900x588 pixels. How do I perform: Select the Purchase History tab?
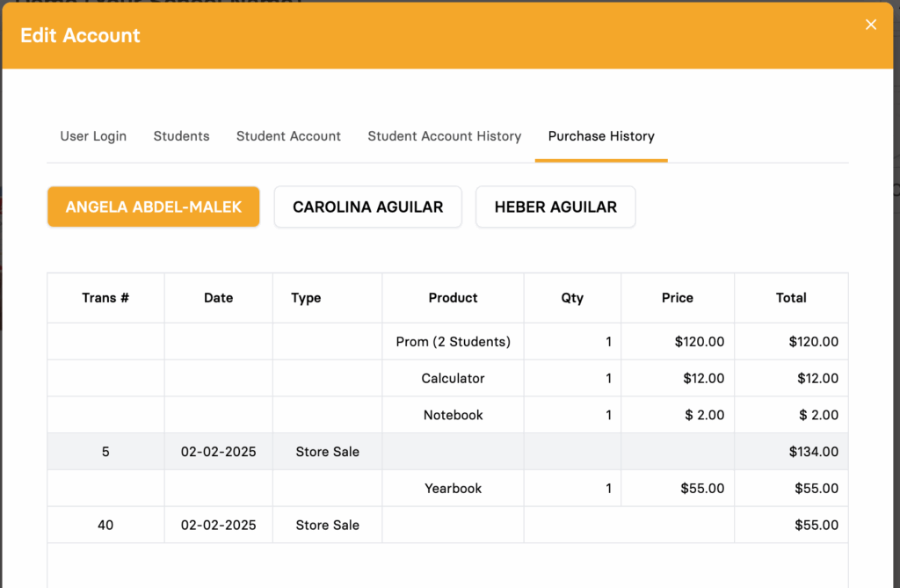(601, 136)
